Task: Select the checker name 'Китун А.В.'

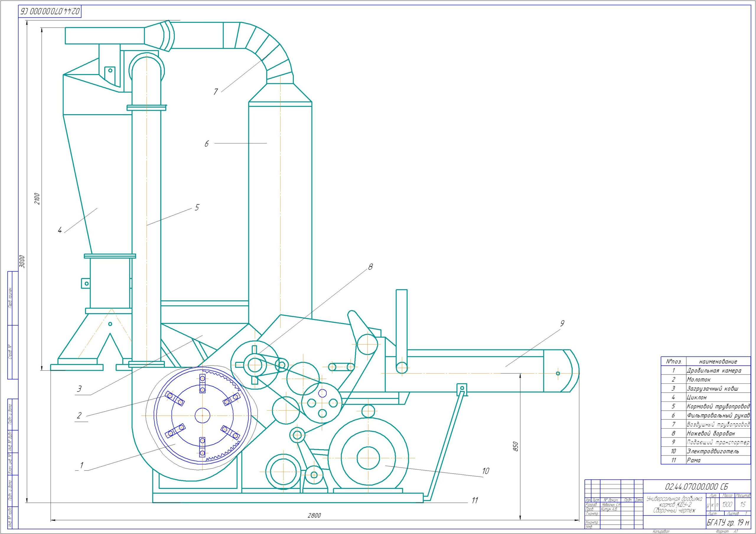Action: [x=609, y=509]
